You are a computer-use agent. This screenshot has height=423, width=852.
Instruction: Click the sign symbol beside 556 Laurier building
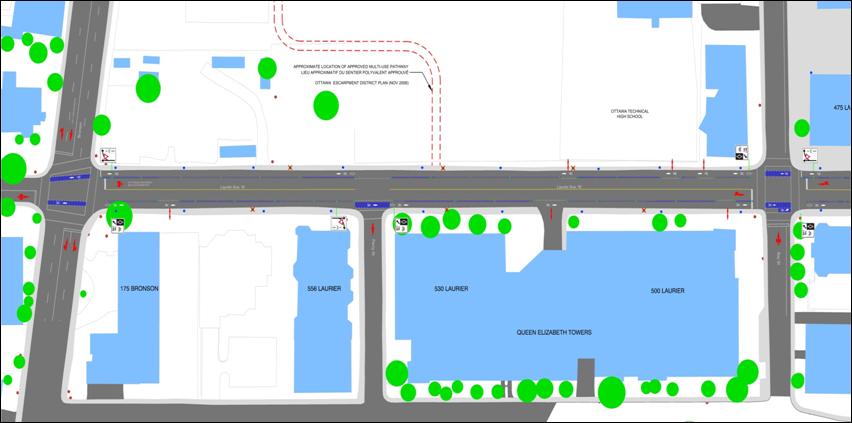pos(339,223)
